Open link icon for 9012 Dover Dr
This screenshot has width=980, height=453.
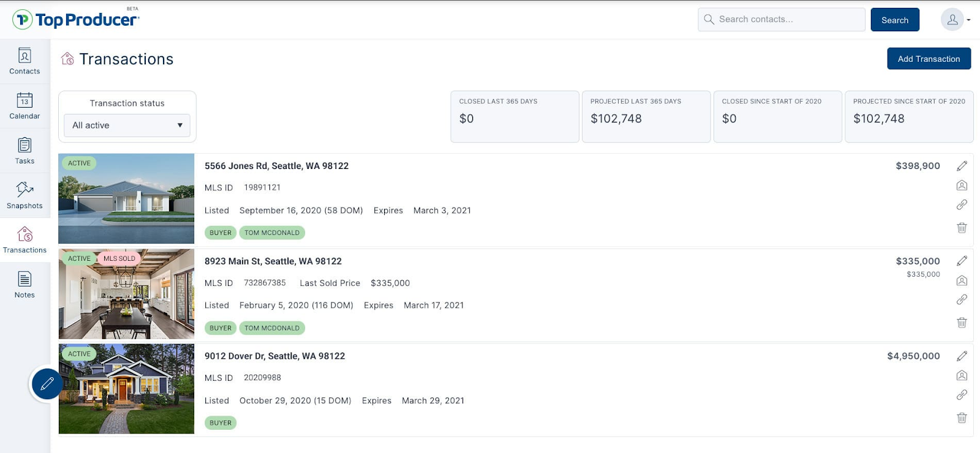coord(962,395)
